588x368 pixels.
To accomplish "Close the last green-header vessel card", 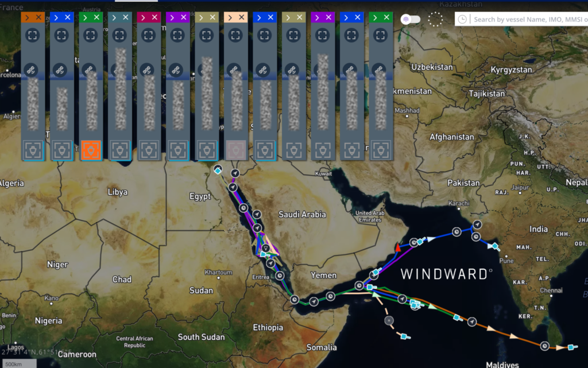I will coord(386,17).
